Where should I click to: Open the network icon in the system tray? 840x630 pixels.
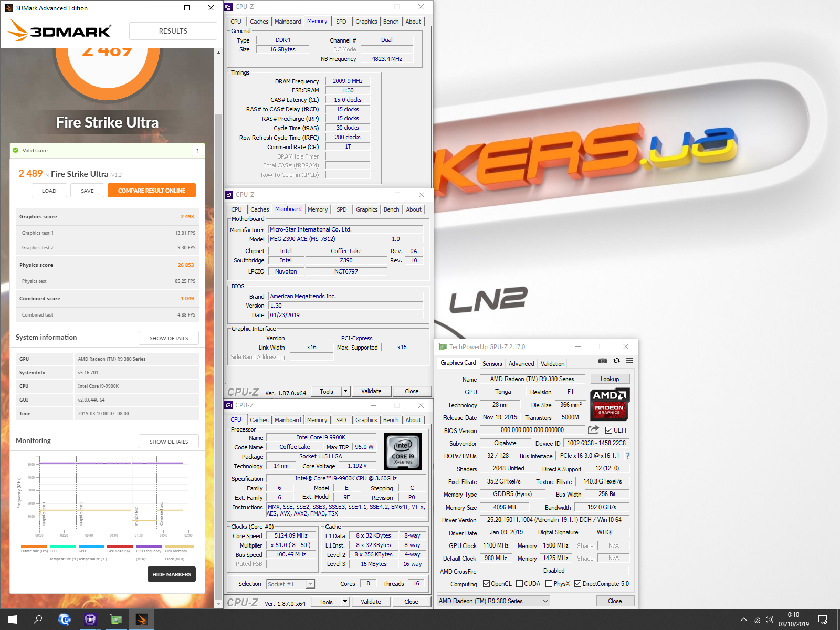[757, 619]
